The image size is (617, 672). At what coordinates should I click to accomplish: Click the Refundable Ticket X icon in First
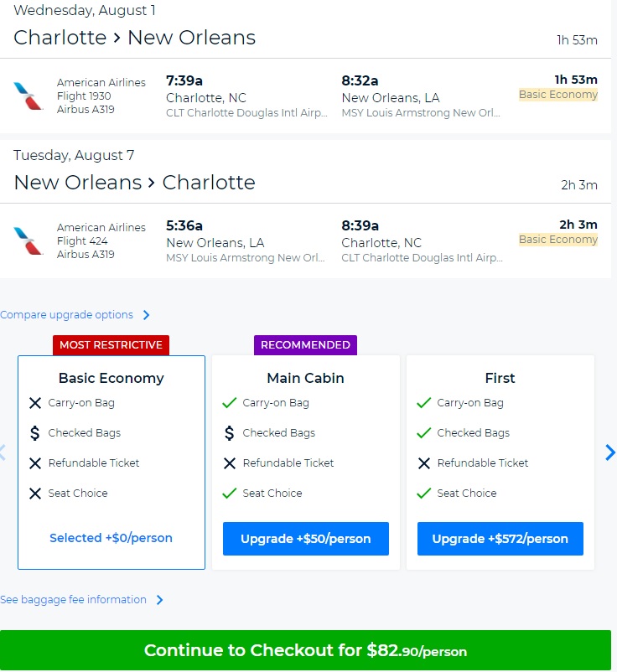[423, 463]
